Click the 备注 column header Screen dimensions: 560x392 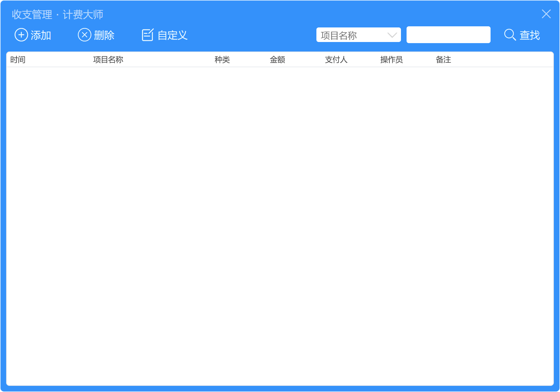point(443,60)
